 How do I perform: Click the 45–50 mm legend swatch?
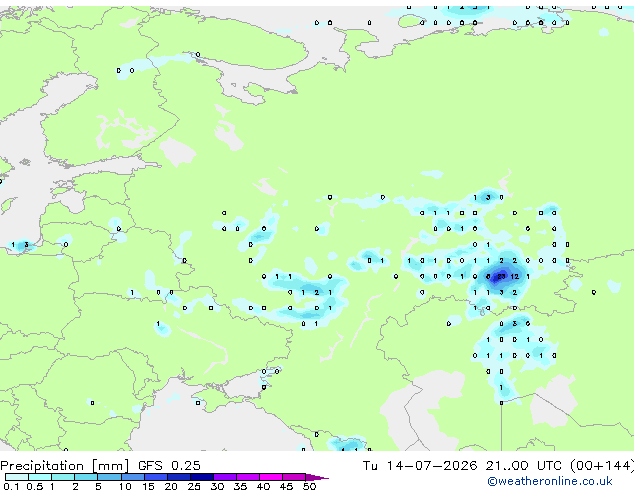294,477
